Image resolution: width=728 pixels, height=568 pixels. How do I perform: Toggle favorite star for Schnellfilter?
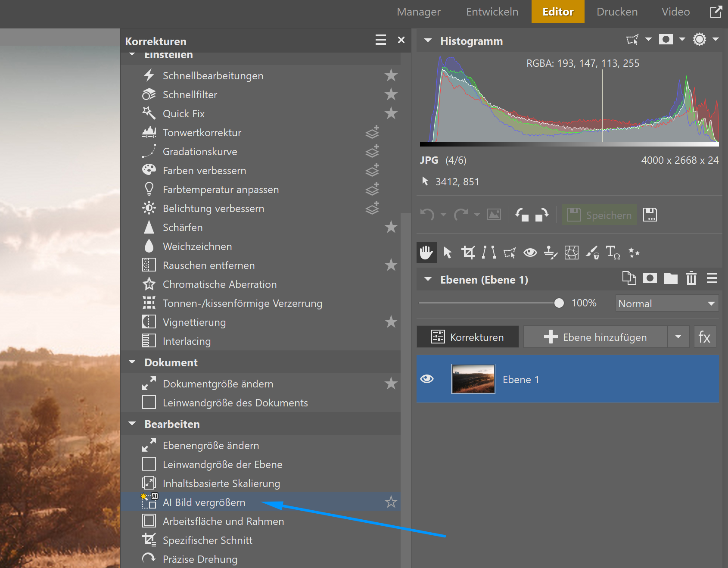[391, 94]
